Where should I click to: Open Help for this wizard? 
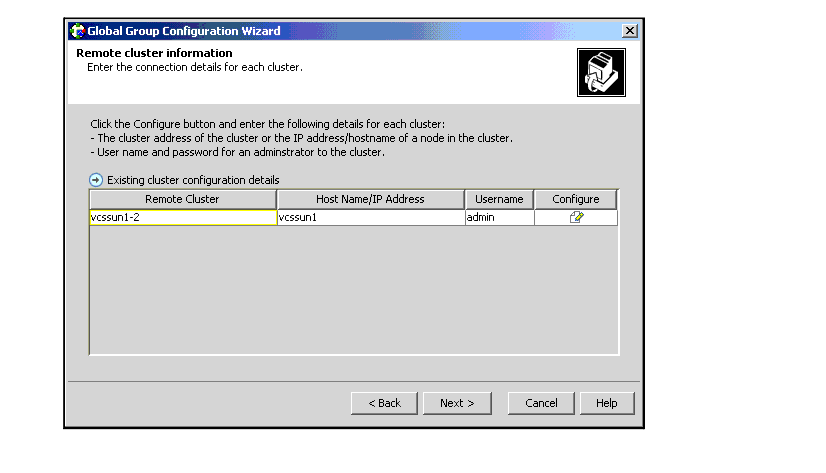606,403
